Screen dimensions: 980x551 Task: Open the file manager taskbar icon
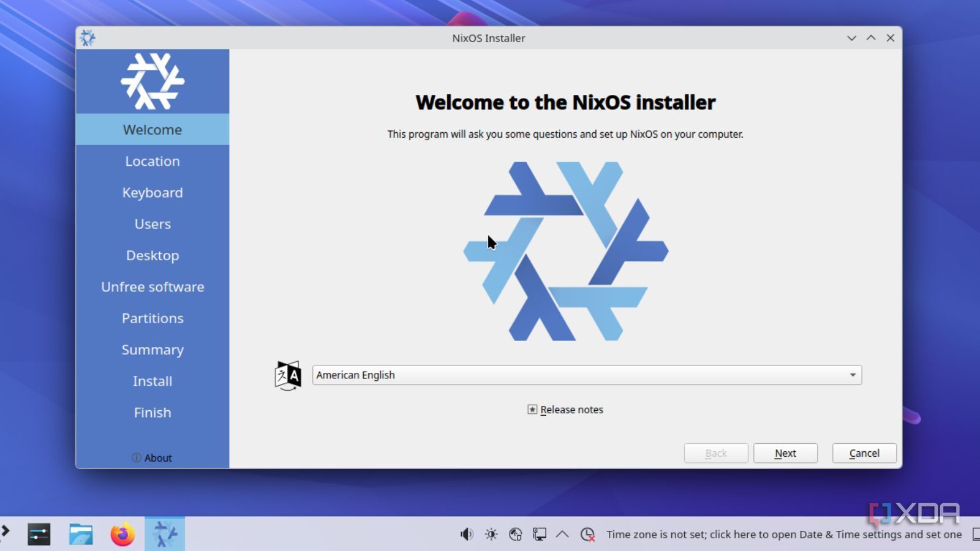point(81,534)
